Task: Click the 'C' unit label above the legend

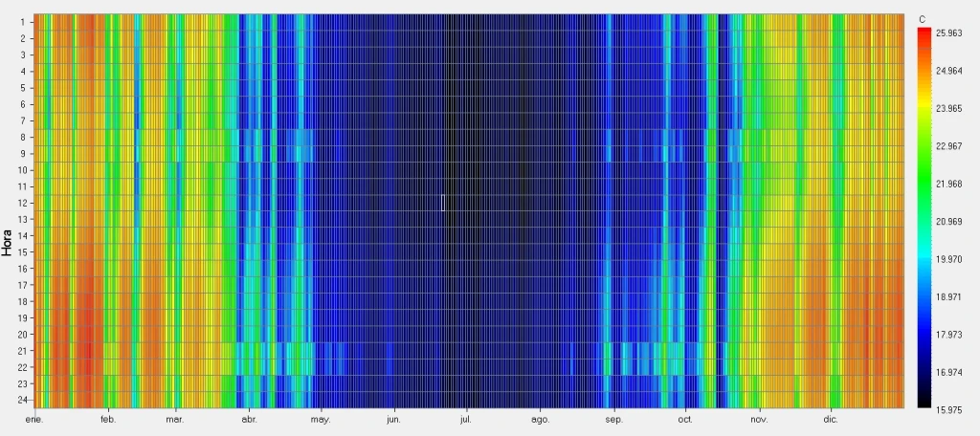Action: (x=922, y=18)
